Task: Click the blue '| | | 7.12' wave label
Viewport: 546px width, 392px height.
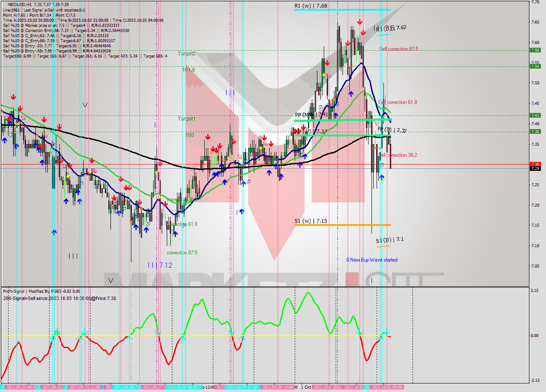Action: (x=160, y=265)
